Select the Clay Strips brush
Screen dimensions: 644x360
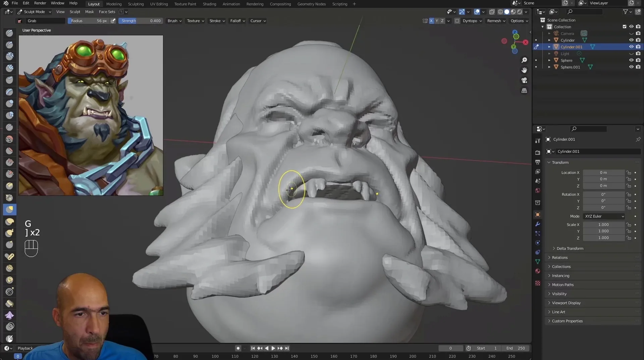9,68
